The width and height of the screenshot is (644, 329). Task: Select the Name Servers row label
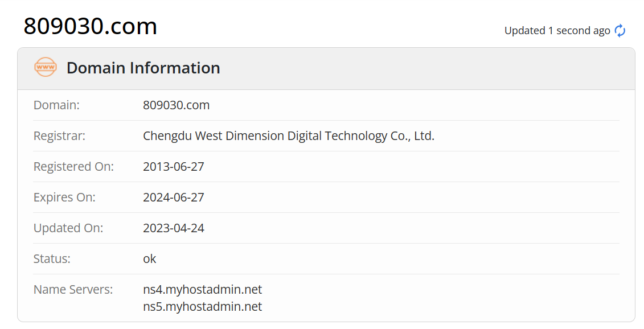click(x=72, y=289)
